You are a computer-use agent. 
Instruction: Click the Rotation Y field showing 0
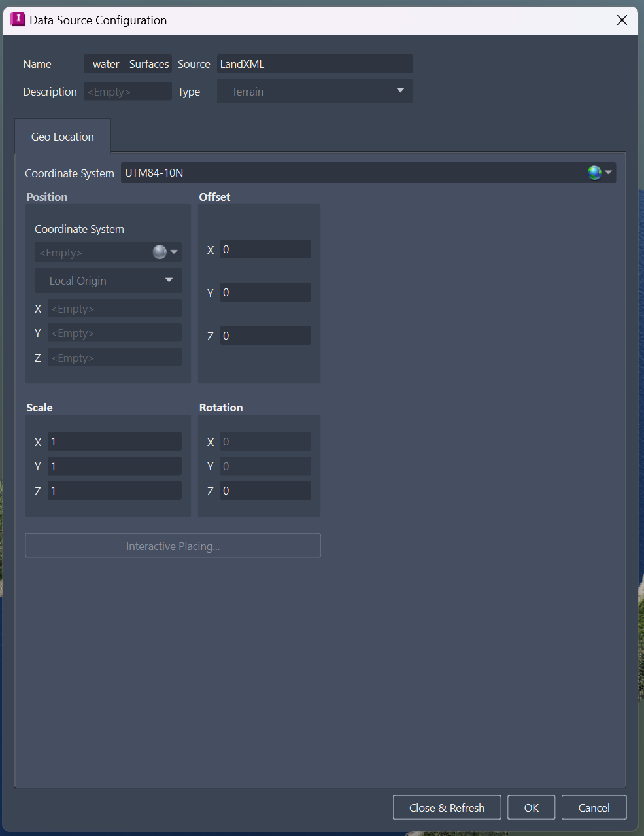coord(265,466)
